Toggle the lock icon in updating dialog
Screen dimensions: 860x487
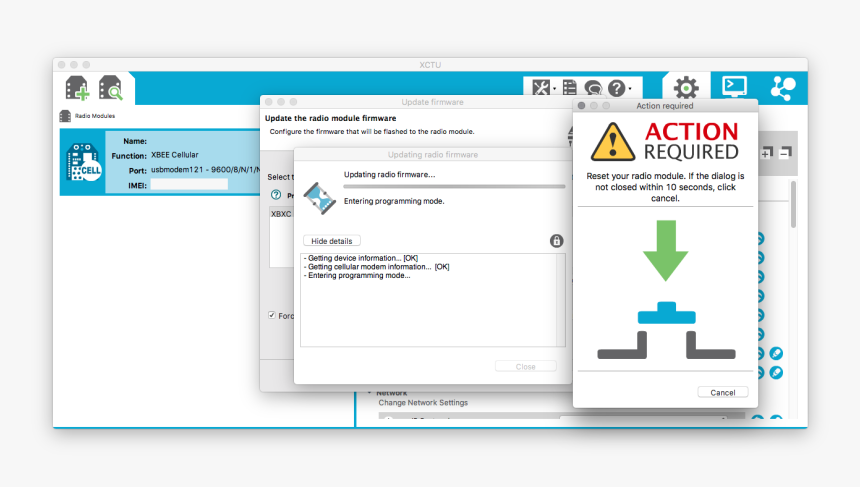click(x=556, y=241)
